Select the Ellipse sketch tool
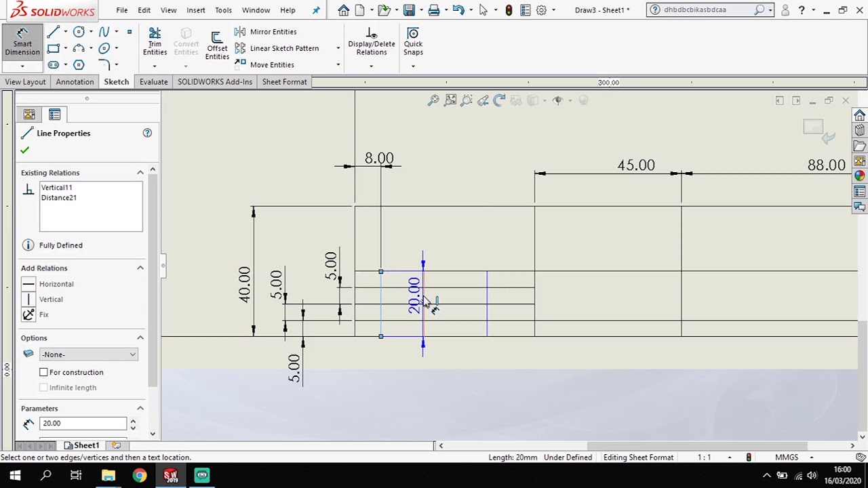Screen dimensions: 868x488 coord(104,48)
